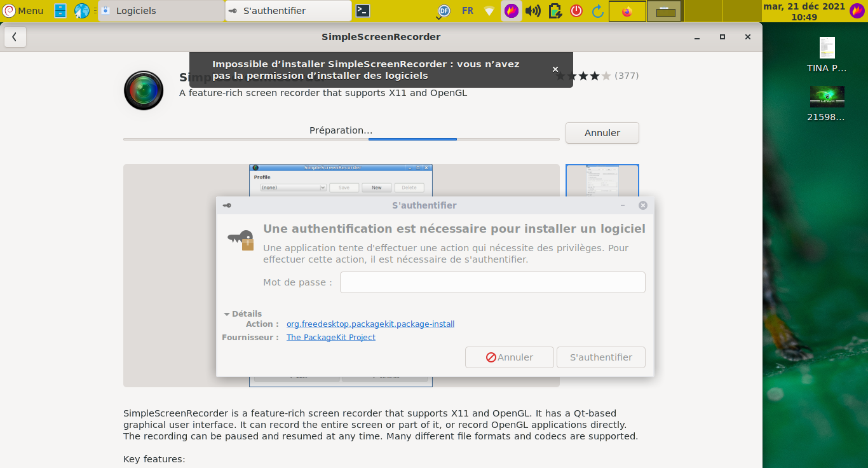The image size is (868, 468).
Task: Click S'authentifier to confirm authentication
Action: pyautogui.click(x=600, y=357)
